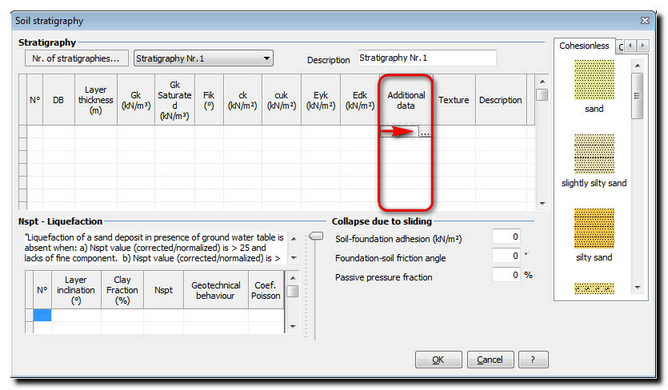
Task: Select the highlighted blue N° cell
Action: pos(42,315)
